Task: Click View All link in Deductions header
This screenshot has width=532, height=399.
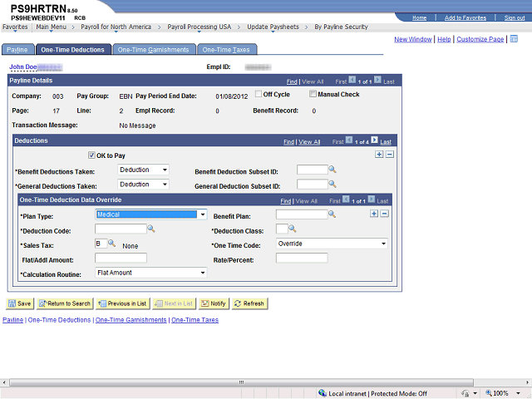Action: 309,142
